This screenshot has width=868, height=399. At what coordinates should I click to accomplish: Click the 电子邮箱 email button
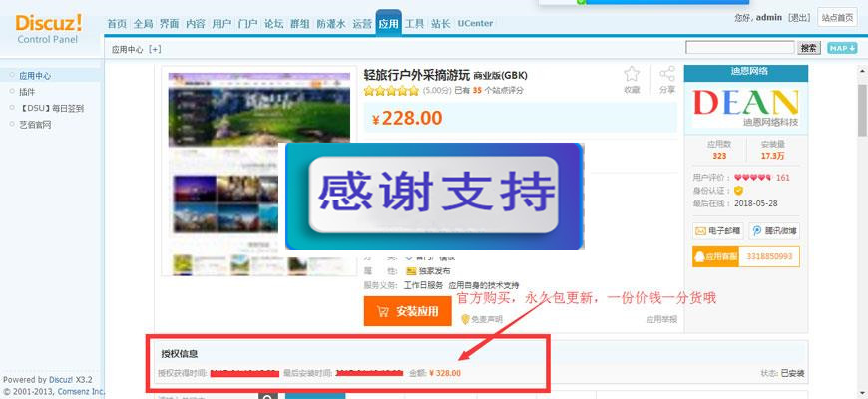pyautogui.click(x=717, y=231)
